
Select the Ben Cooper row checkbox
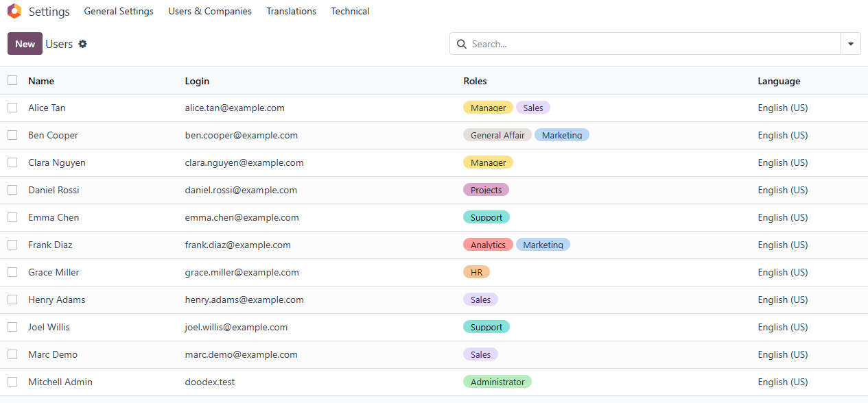point(12,135)
